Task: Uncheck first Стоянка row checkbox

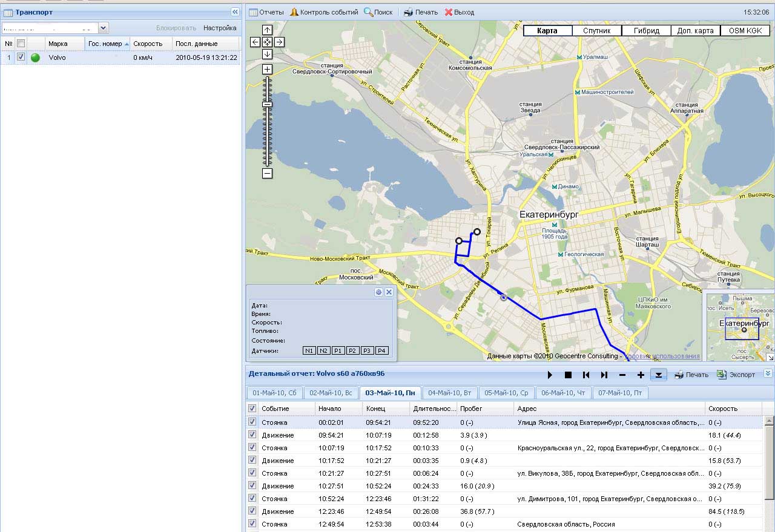Action: 252,422
